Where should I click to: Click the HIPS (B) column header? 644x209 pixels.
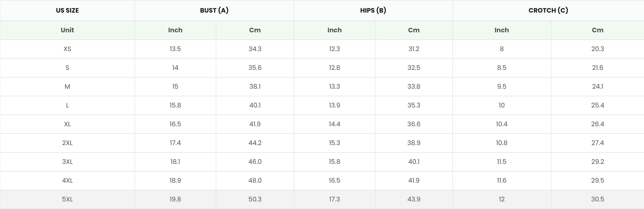pos(373,11)
